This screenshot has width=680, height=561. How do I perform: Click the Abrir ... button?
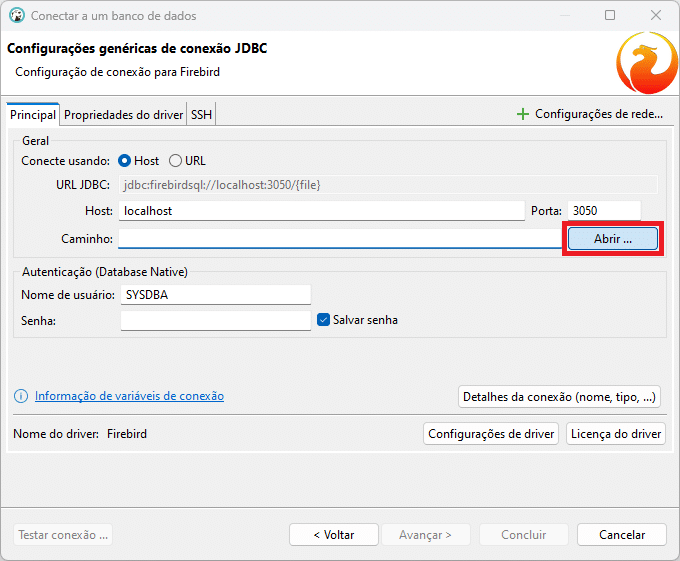tap(613, 239)
